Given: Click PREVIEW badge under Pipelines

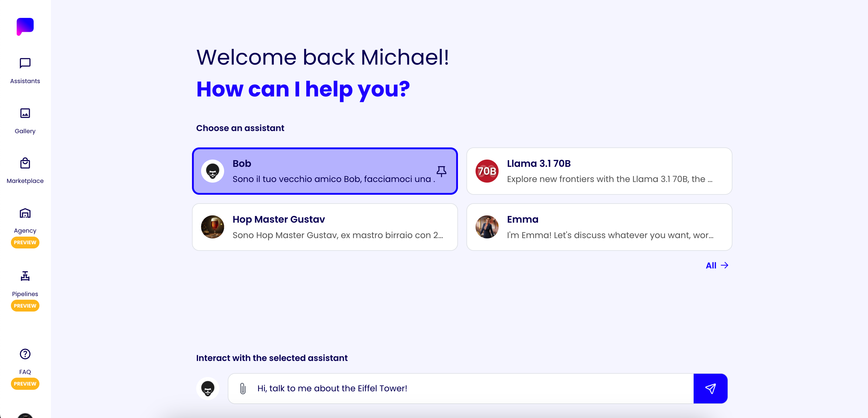Looking at the screenshot, I should 25,306.
